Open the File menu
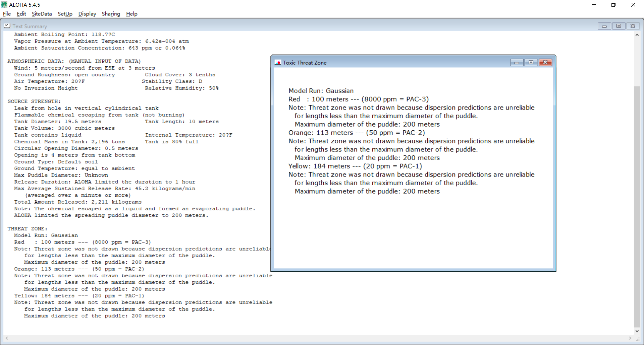 [x=7, y=14]
